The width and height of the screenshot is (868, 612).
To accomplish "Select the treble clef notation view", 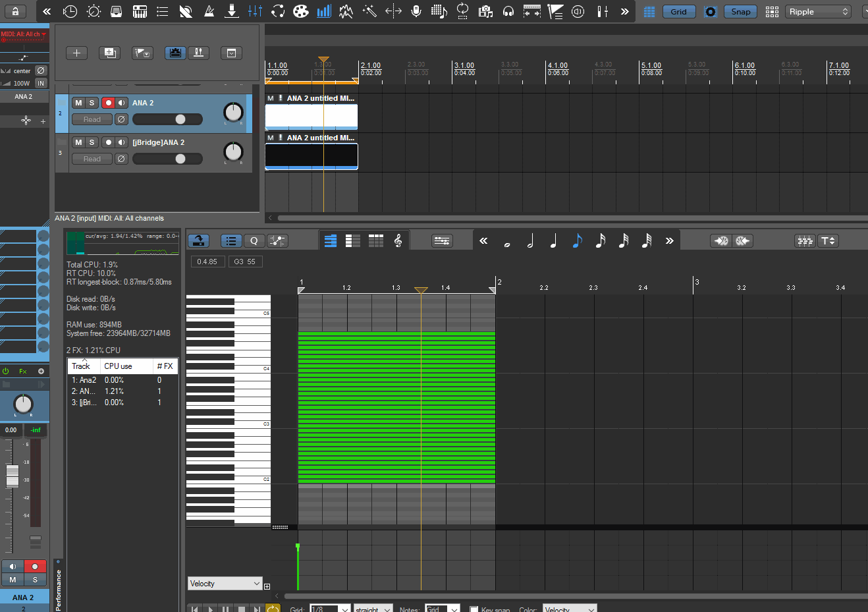I will 398,241.
